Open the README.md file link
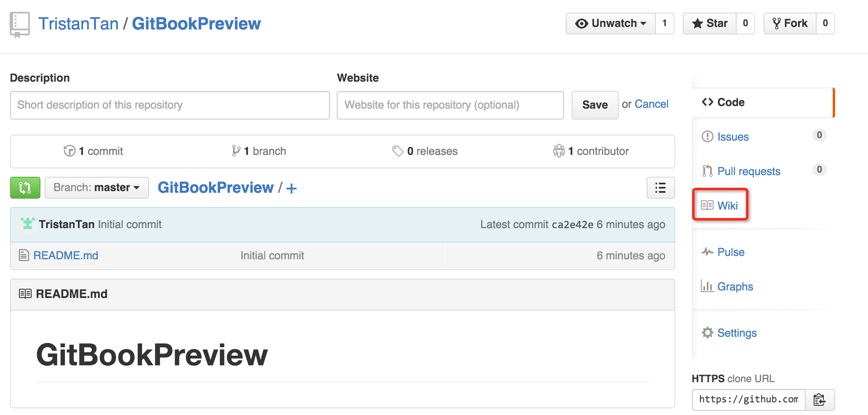 pos(66,255)
